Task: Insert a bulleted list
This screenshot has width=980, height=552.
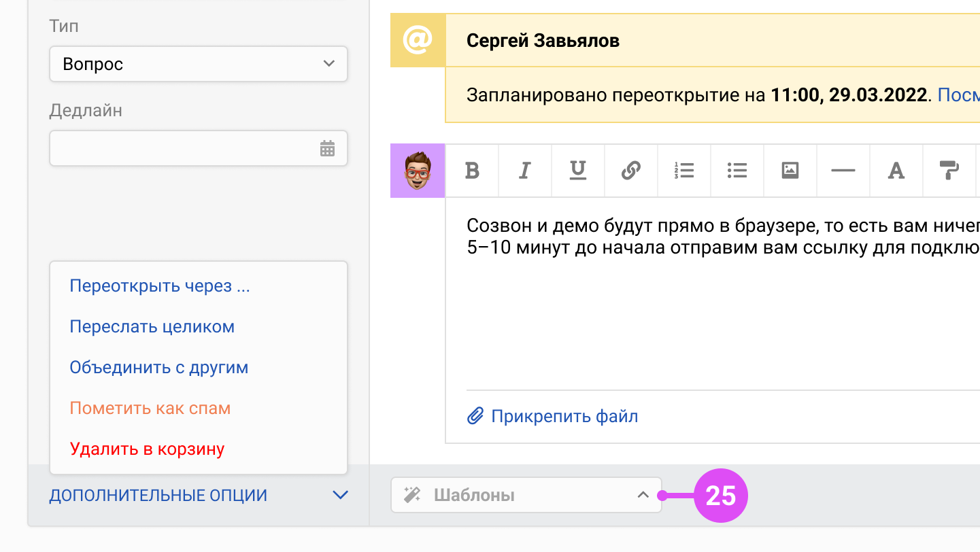Action: point(737,171)
